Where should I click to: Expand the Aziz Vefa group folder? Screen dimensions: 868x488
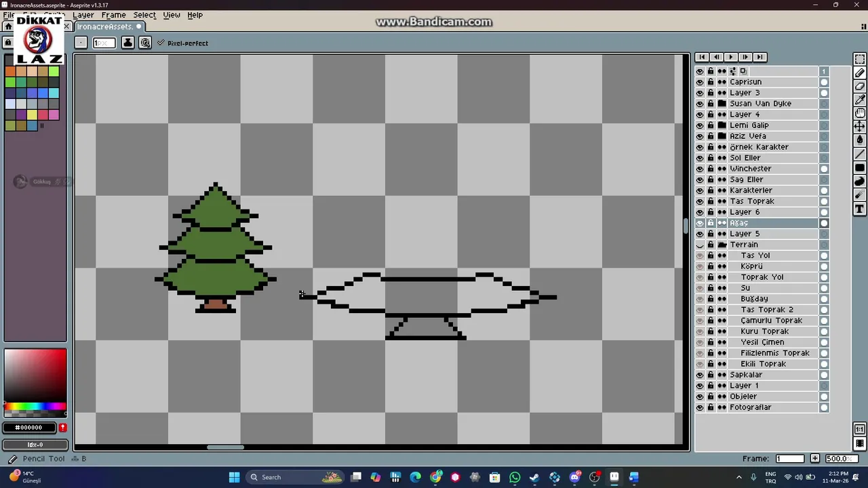722,136
